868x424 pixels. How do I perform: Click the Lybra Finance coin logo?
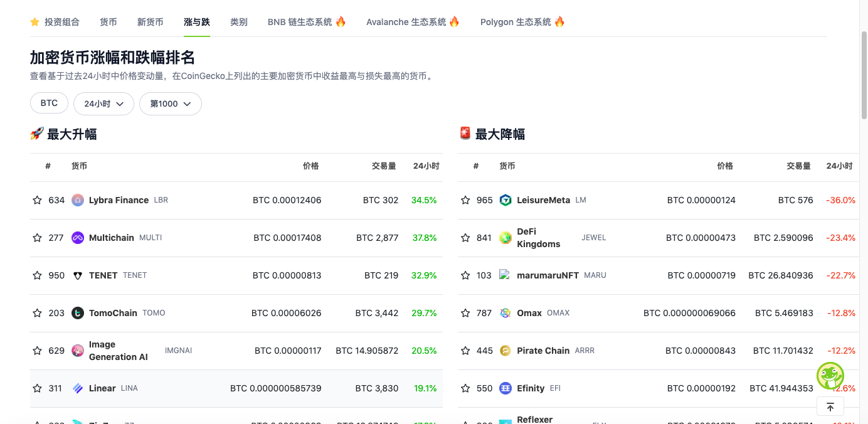(x=78, y=199)
